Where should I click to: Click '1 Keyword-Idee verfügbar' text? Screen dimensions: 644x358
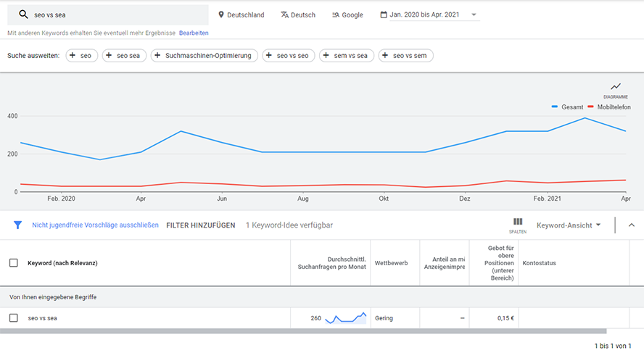click(x=289, y=225)
